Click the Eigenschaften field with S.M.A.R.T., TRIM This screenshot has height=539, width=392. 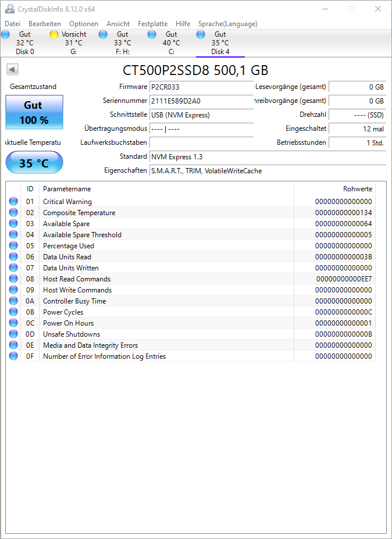click(x=268, y=171)
